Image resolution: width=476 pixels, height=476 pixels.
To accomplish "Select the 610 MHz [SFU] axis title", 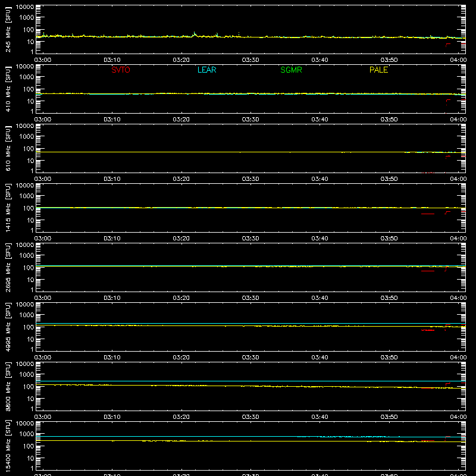I will click(x=8, y=148).
